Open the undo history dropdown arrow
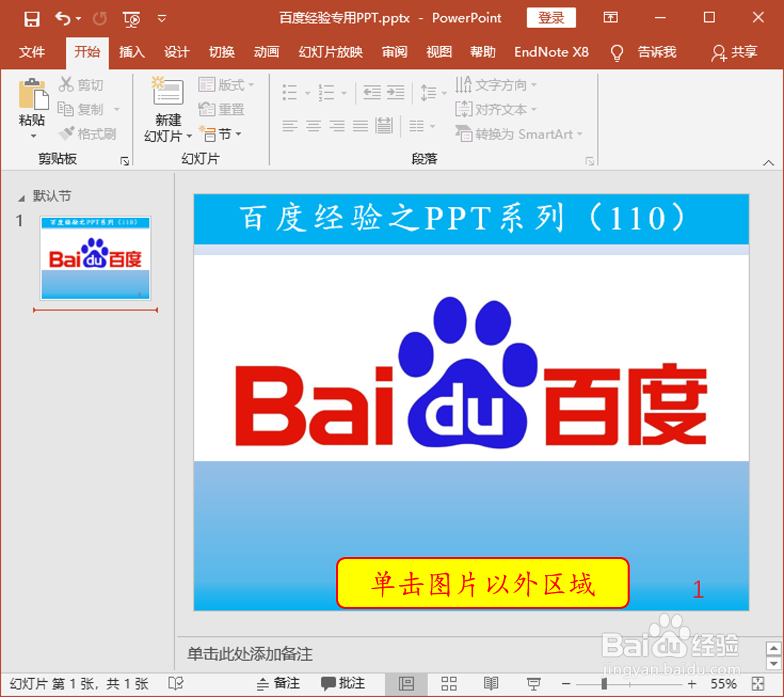 tap(79, 19)
